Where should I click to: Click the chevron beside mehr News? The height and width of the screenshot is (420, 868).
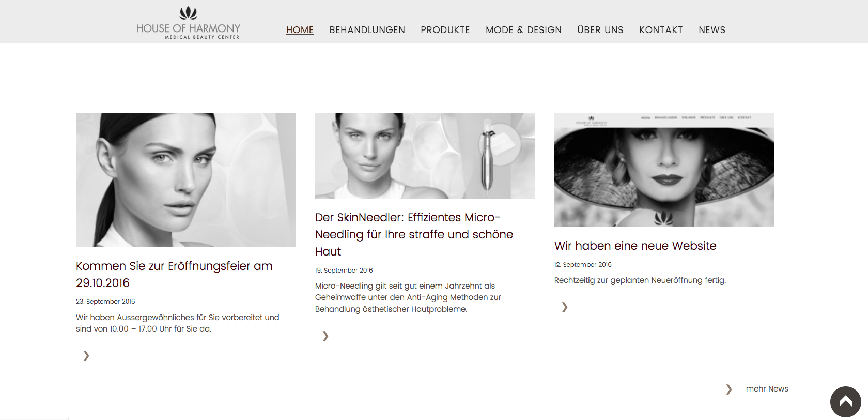729,389
